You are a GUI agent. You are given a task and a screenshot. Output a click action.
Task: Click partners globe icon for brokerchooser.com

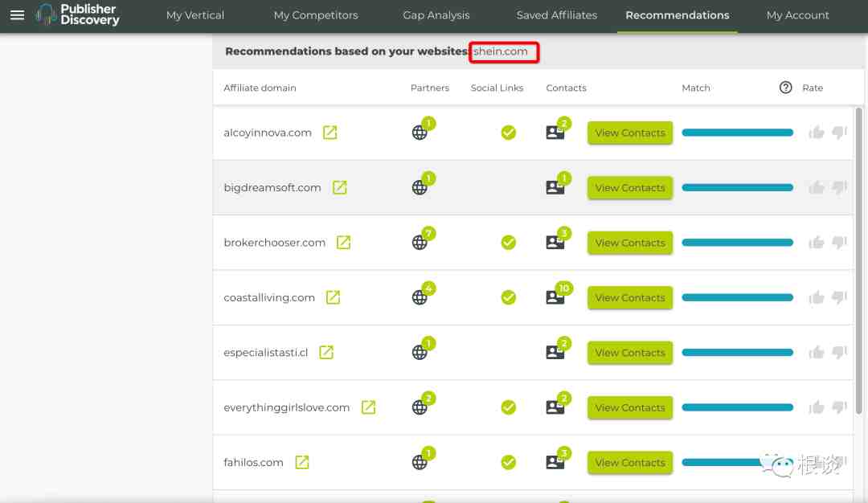[420, 243]
